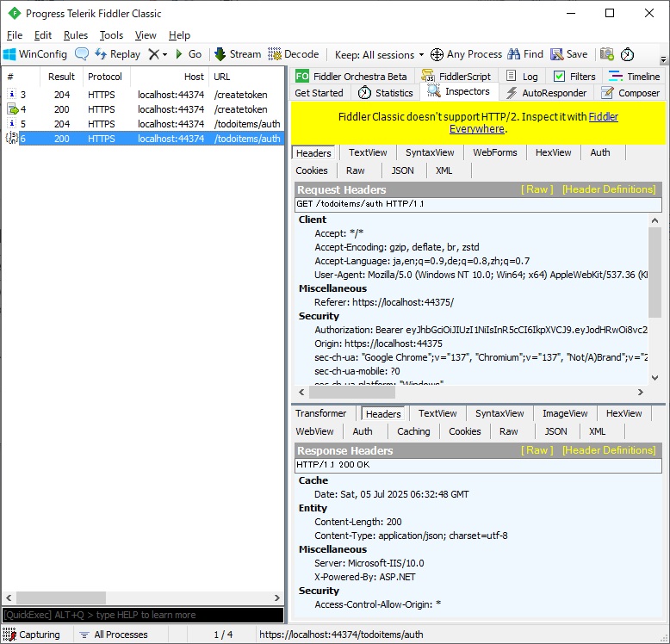The width and height of the screenshot is (670, 644).
Task: Select the Authorization Bearer header line
Action: [x=481, y=330]
